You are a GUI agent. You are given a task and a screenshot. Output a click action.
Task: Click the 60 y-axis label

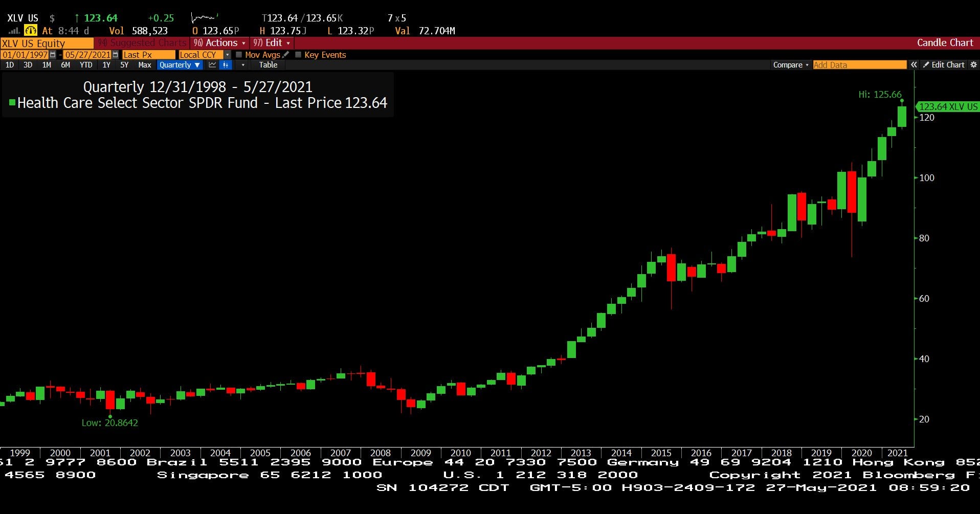click(x=924, y=299)
